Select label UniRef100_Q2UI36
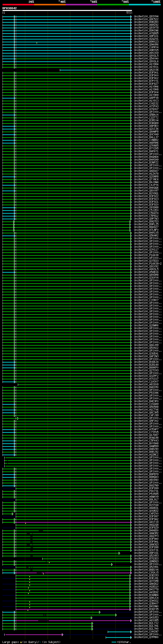Viewport: 163px width, 644px height. click(x=146, y=129)
